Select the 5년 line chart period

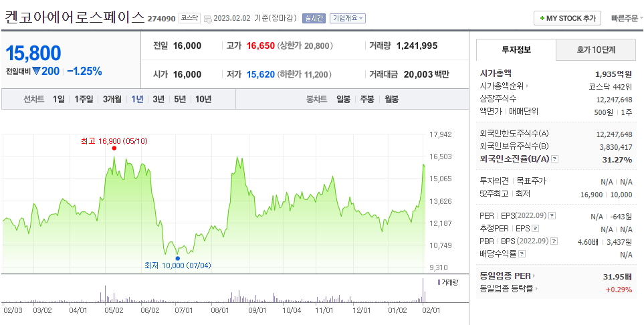click(180, 99)
